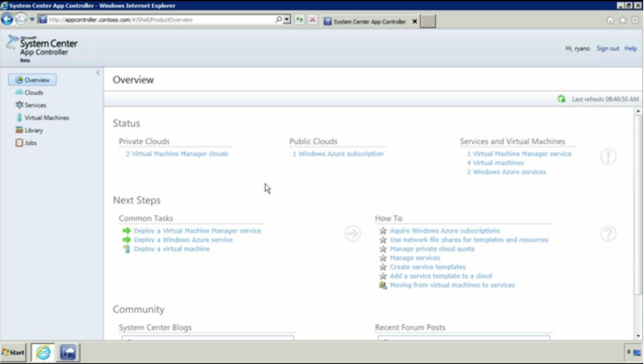
Task: Open the Overview navigation item
Action: tap(32, 80)
